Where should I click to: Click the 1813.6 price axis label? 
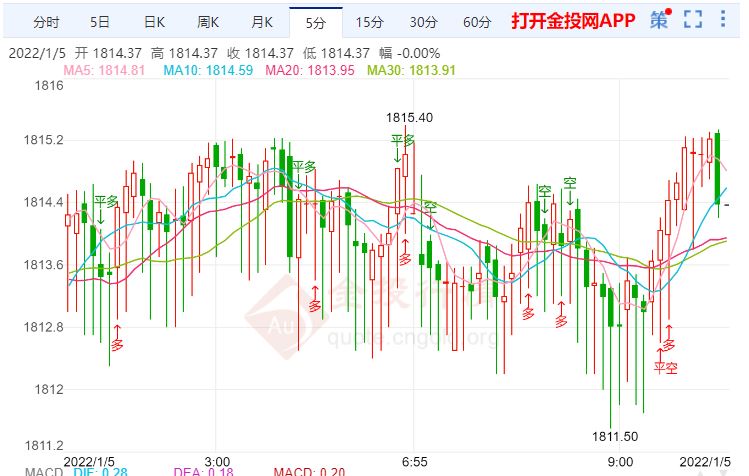click(43, 265)
